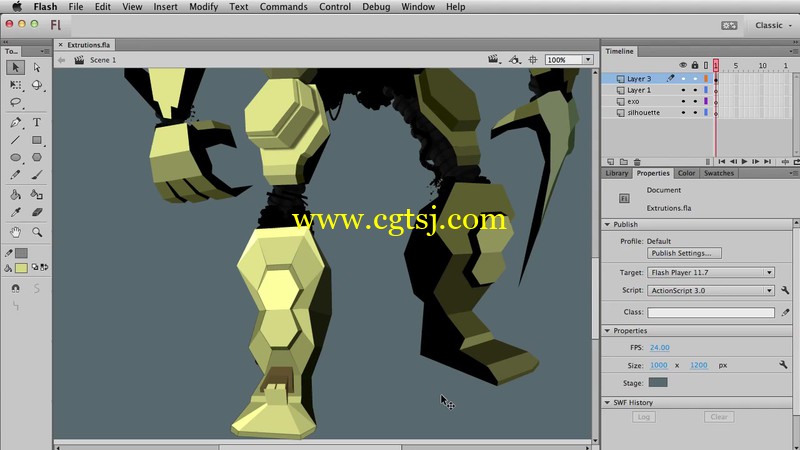Open ActionScript settings wrench icon
Image resolution: width=800 pixels, height=450 pixels.
tap(785, 290)
